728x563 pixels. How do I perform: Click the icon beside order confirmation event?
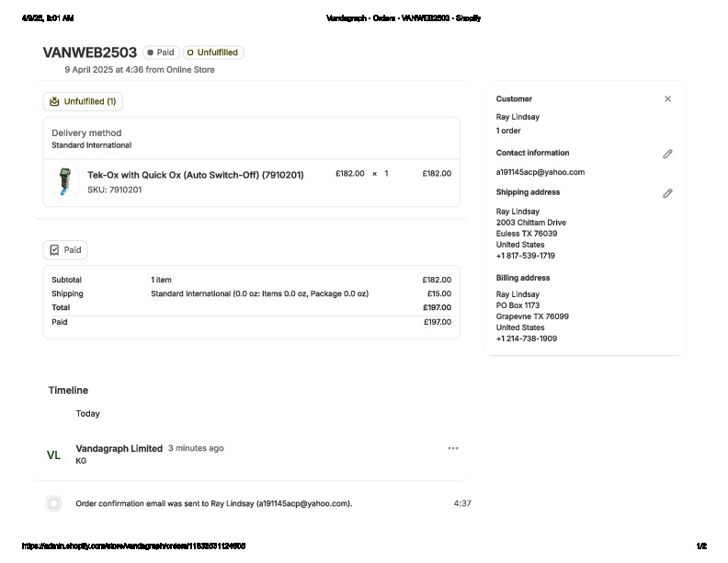[54, 503]
